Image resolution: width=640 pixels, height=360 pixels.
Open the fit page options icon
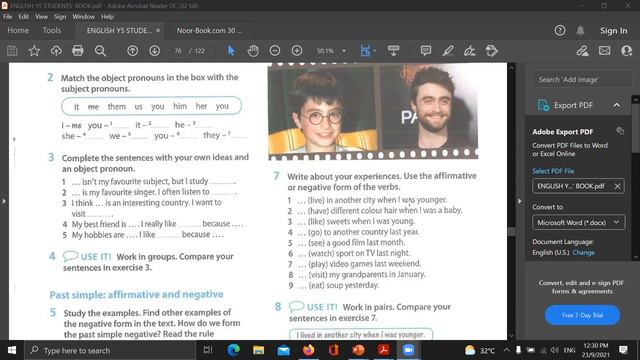tap(365, 51)
